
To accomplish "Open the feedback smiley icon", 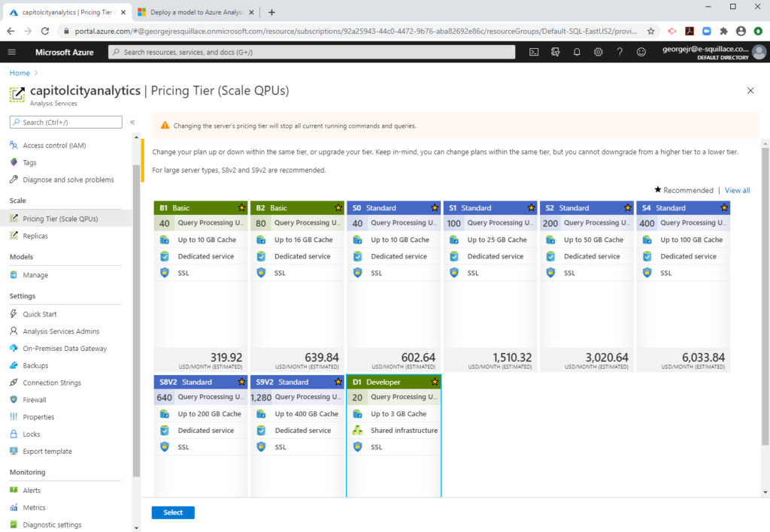I will coord(640,52).
